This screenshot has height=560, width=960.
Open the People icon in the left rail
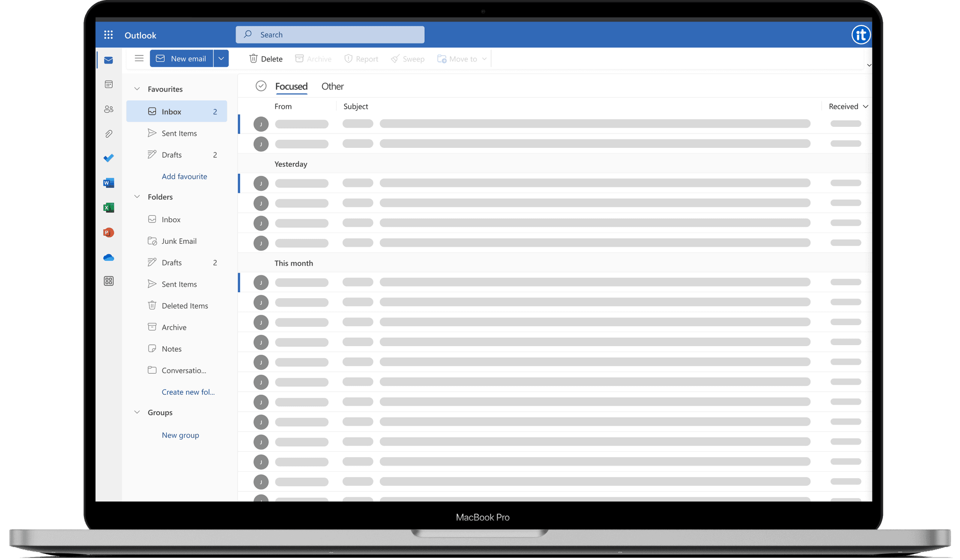click(x=108, y=109)
